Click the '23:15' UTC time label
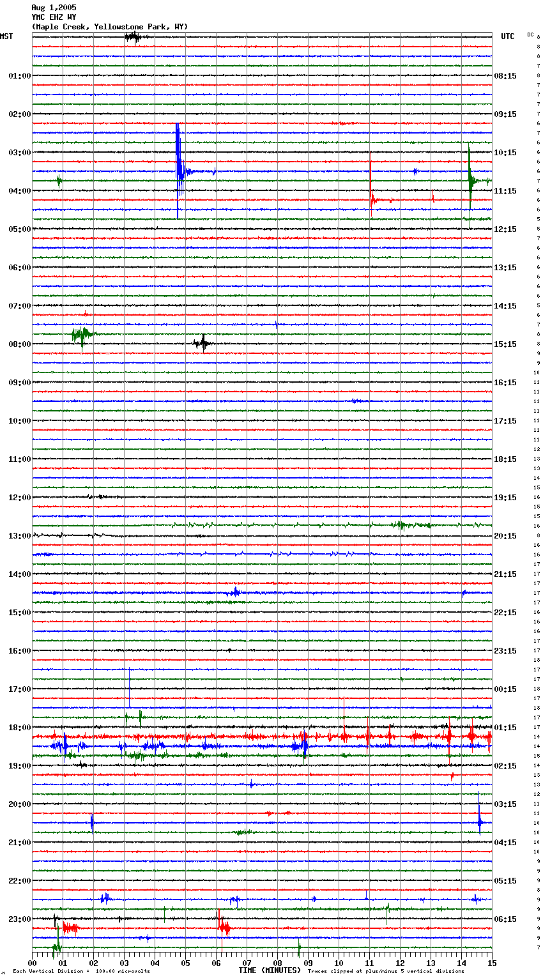The height and width of the screenshot is (980, 543). (505, 651)
